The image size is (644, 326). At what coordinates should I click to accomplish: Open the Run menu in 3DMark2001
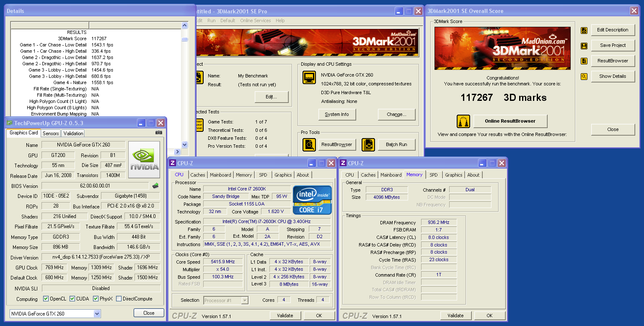(x=212, y=21)
